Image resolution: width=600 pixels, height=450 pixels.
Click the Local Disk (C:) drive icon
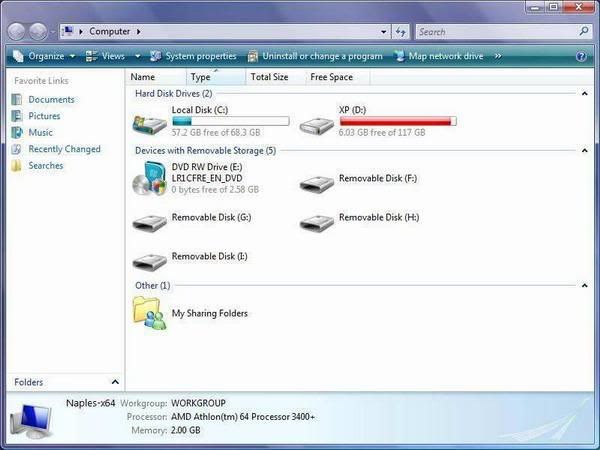(x=150, y=124)
